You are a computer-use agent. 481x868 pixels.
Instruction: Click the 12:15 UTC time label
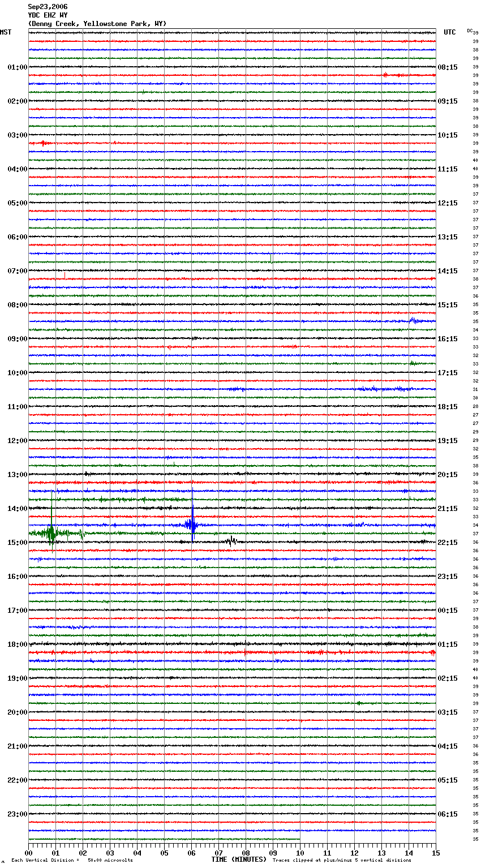(x=448, y=203)
